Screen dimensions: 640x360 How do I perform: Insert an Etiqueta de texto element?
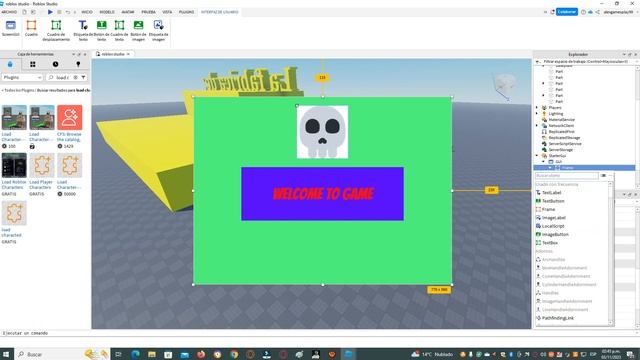click(x=83, y=30)
